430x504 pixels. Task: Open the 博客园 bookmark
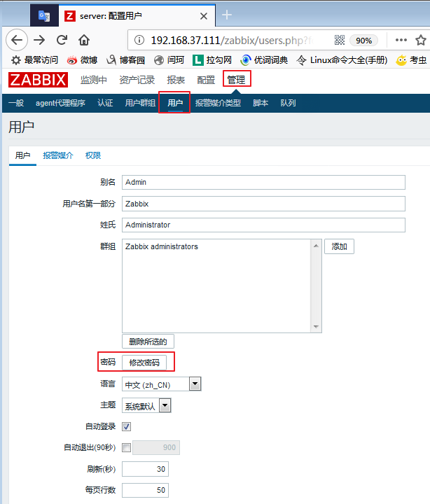click(125, 60)
